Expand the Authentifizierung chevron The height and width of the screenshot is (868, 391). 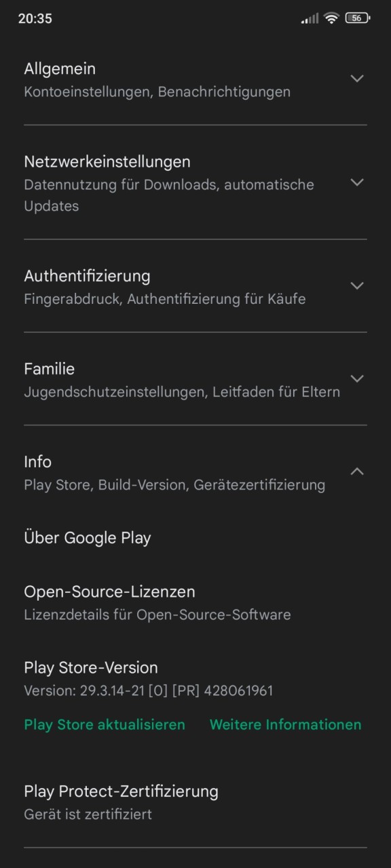357,286
